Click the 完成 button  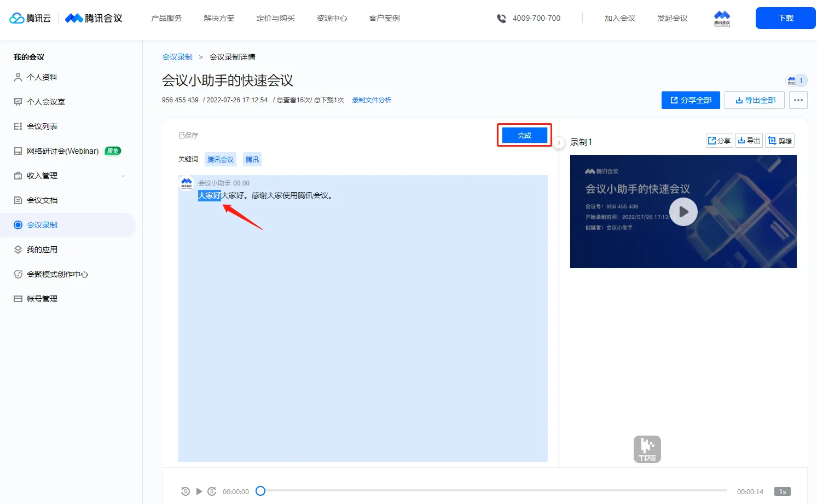pyautogui.click(x=525, y=135)
